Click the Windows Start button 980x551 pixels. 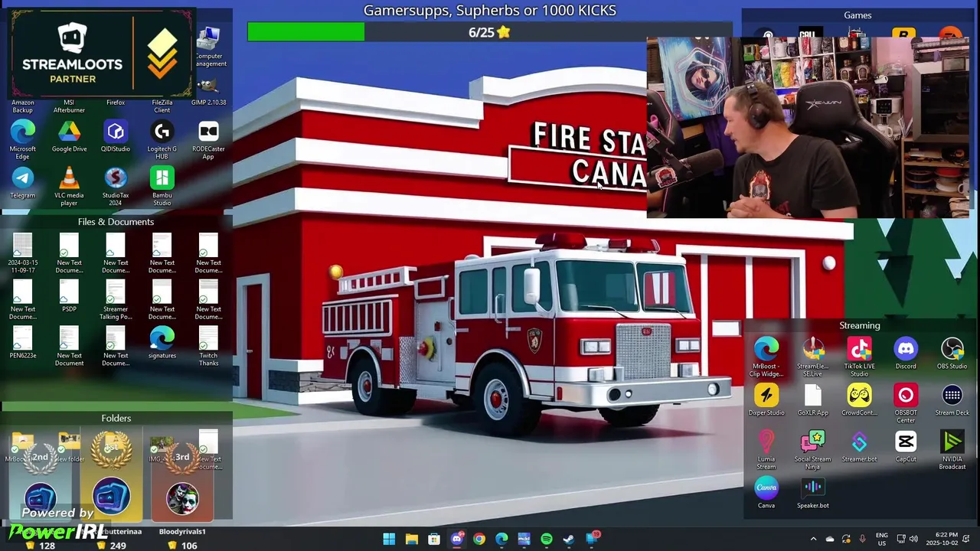(x=389, y=539)
